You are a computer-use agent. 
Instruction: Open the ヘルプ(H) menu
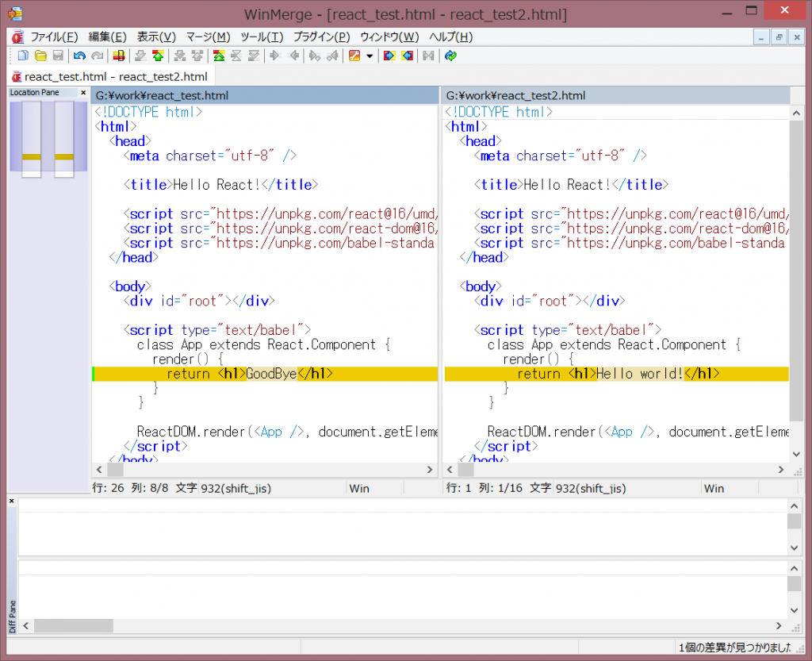tap(450, 37)
